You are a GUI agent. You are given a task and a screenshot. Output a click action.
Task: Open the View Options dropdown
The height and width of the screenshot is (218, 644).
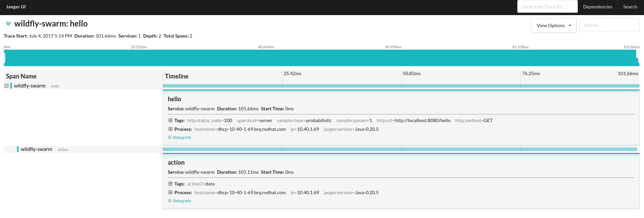(554, 25)
